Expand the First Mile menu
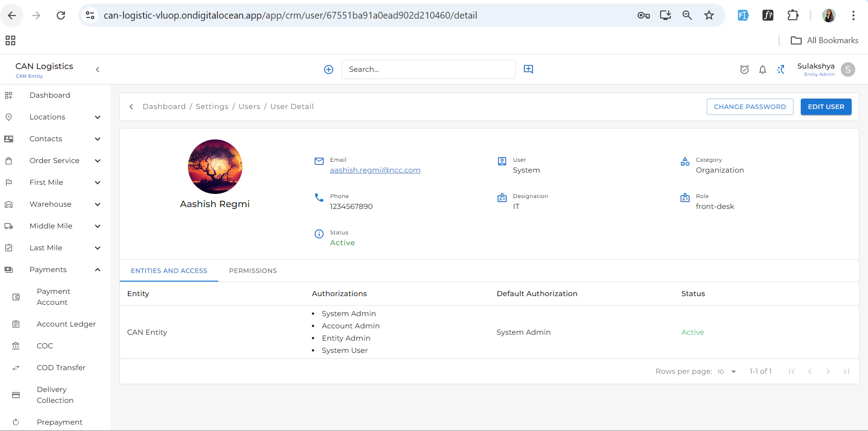Screen dimensions: 868x431 tap(98, 183)
